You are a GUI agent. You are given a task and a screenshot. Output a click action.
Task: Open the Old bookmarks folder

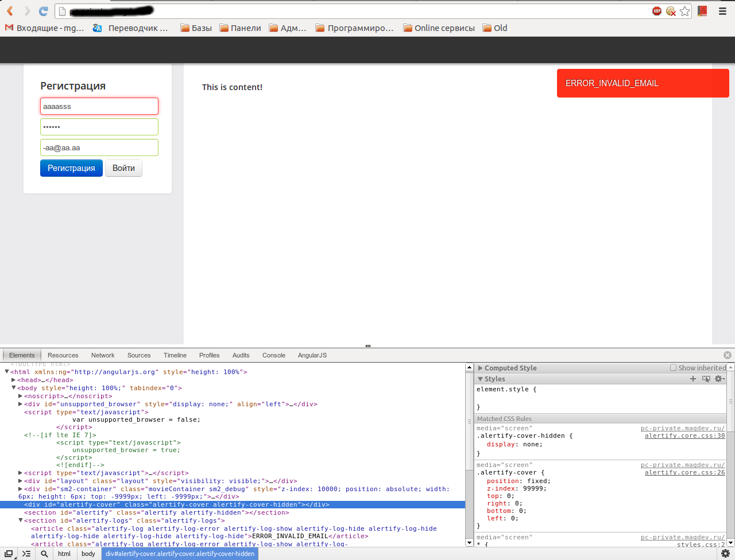[495, 28]
